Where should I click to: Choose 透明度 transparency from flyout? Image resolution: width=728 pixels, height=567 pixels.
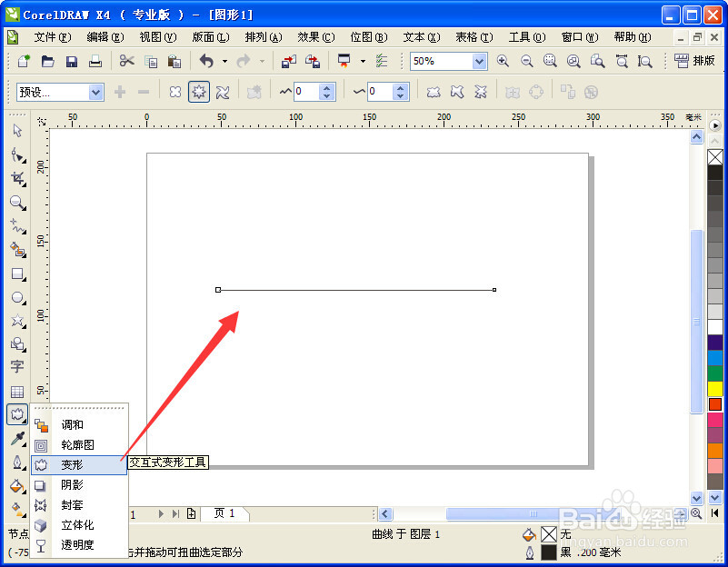[x=79, y=544]
